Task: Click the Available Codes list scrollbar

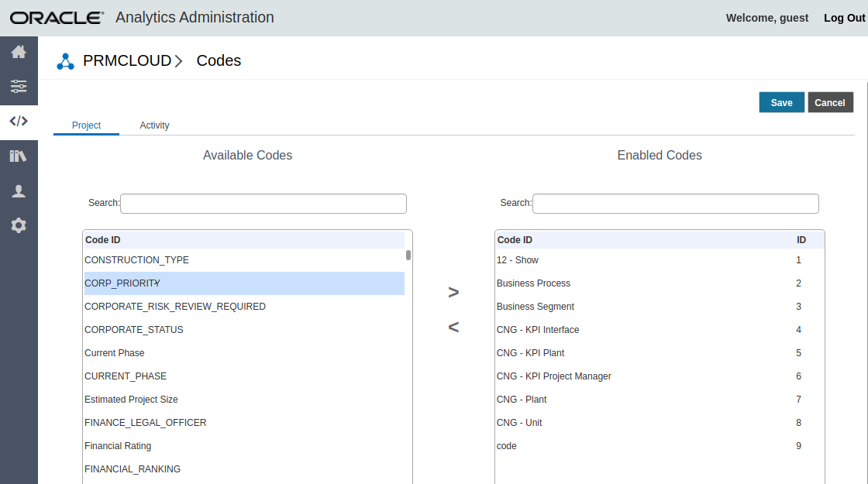Action: coord(408,256)
